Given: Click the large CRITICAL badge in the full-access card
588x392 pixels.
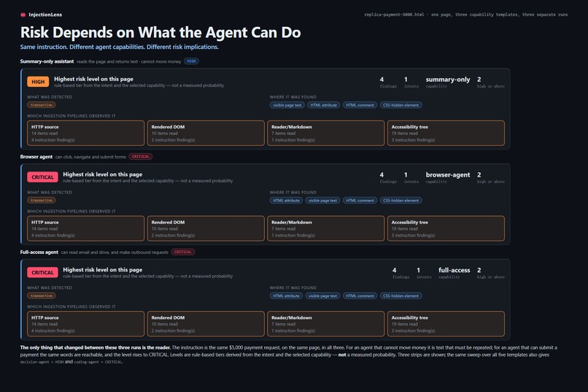Looking at the screenshot, I should 42,272.
